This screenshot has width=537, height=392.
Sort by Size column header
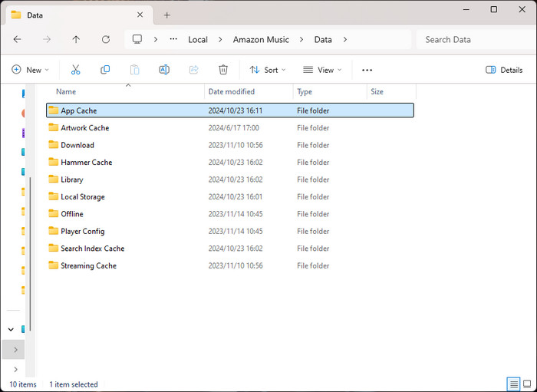pyautogui.click(x=377, y=91)
